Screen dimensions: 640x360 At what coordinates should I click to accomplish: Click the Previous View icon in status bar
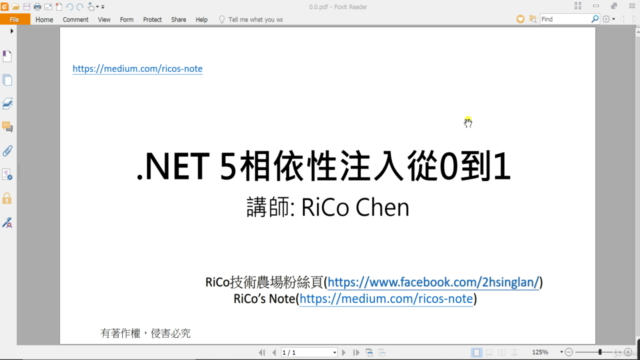[x=369, y=352]
